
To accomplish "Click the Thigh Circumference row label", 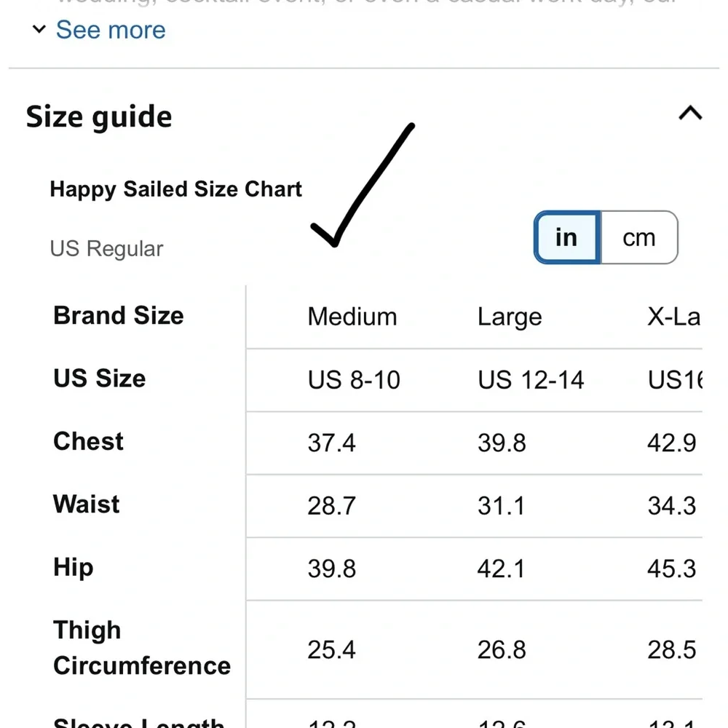I will (141, 648).
